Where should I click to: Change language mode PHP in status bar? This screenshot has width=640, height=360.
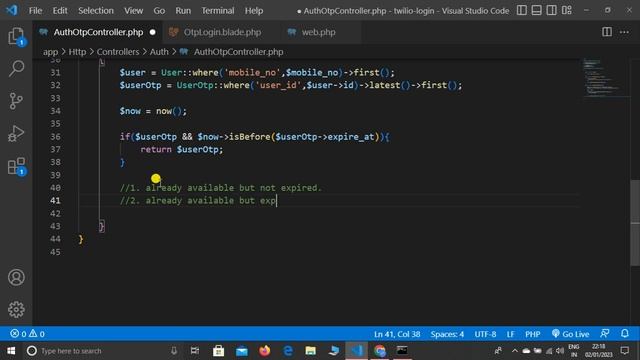(533, 334)
